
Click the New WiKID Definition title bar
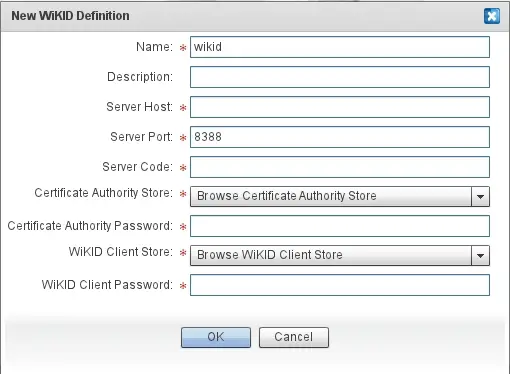[x=255, y=16]
